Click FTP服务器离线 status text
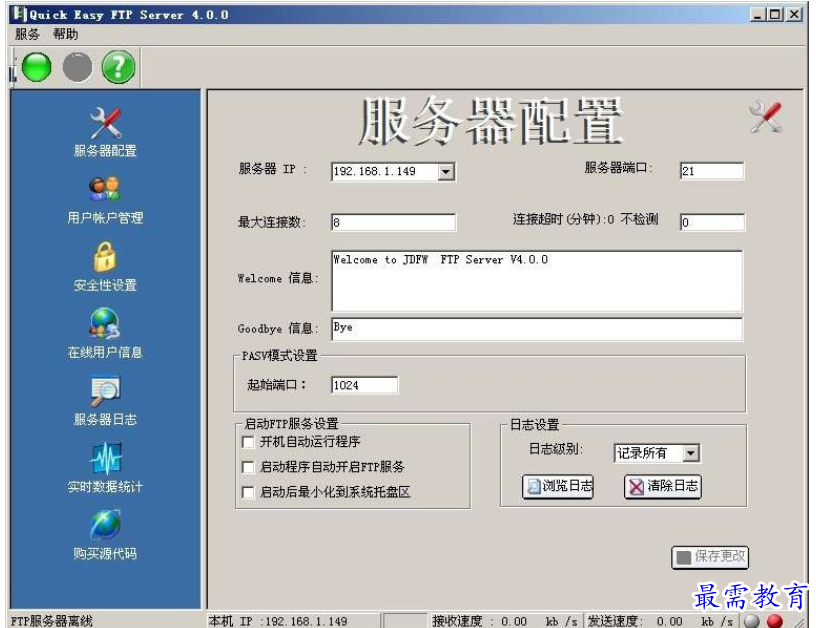Screen dimensions: 816x628 [x=52, y=621]
